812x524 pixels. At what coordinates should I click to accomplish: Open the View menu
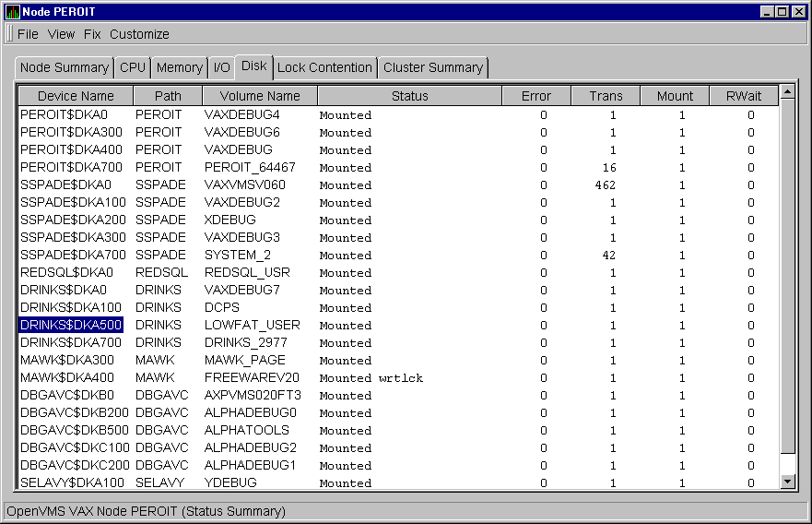(61, 34)
